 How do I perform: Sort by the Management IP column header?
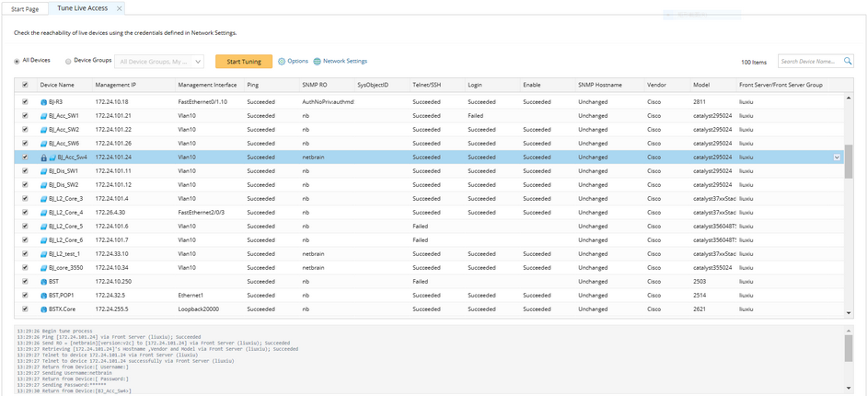click(x=115, y=85)
